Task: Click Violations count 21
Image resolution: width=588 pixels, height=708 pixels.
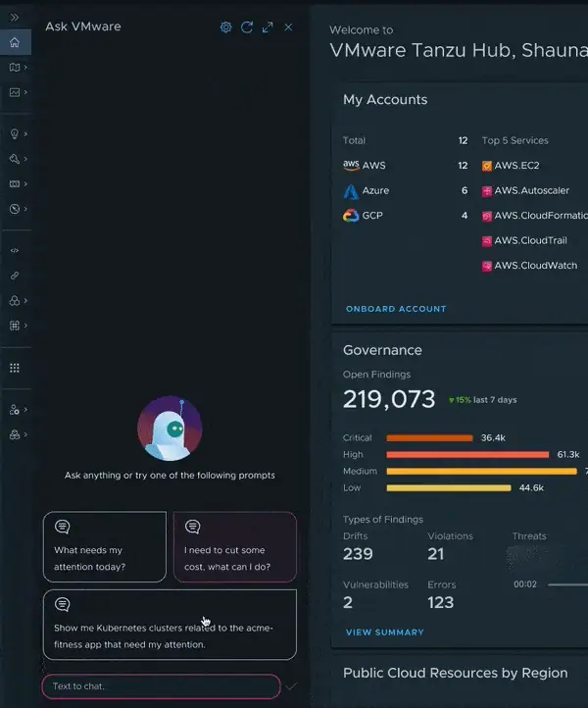Action: point(436,554)
